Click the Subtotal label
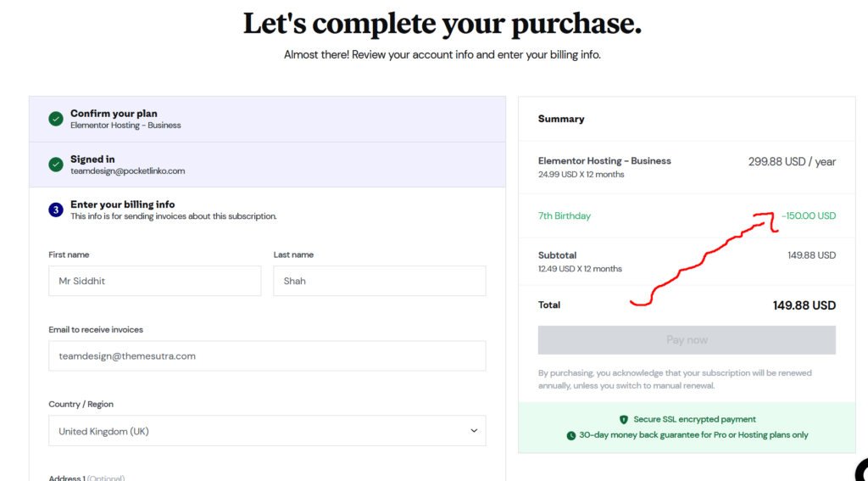868x481 pixels. point(558,255)
